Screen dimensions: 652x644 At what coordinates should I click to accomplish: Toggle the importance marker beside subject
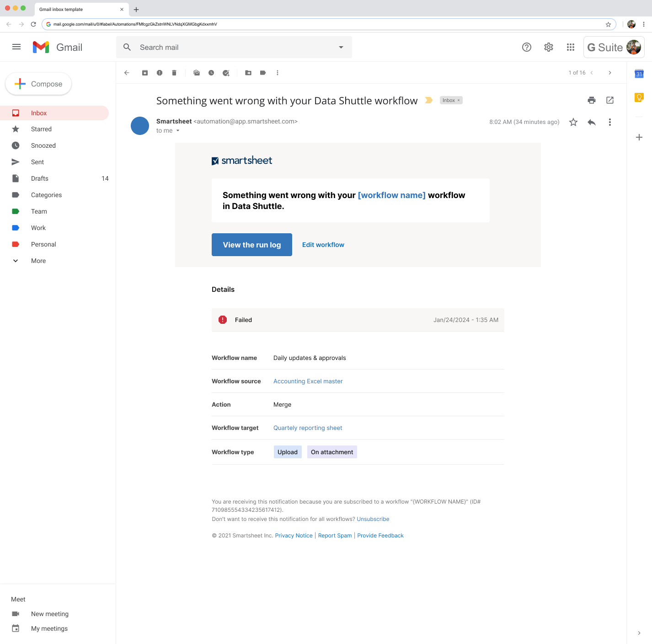tap(428, 100)
